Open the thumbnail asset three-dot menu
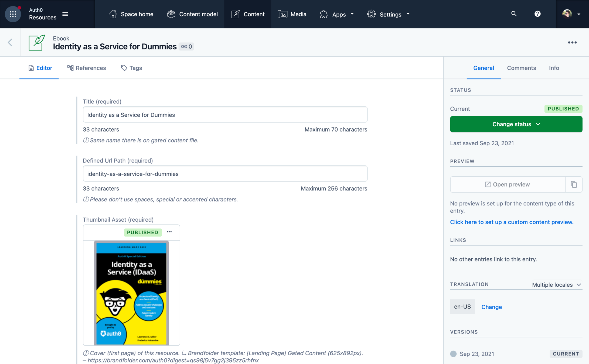589x364 pixels. click(x=169, y=232)
